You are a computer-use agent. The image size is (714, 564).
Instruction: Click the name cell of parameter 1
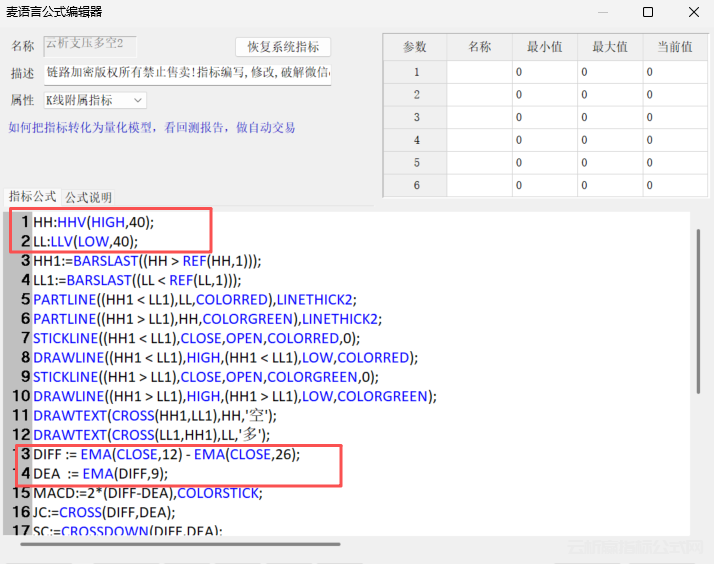coord(479,72)
